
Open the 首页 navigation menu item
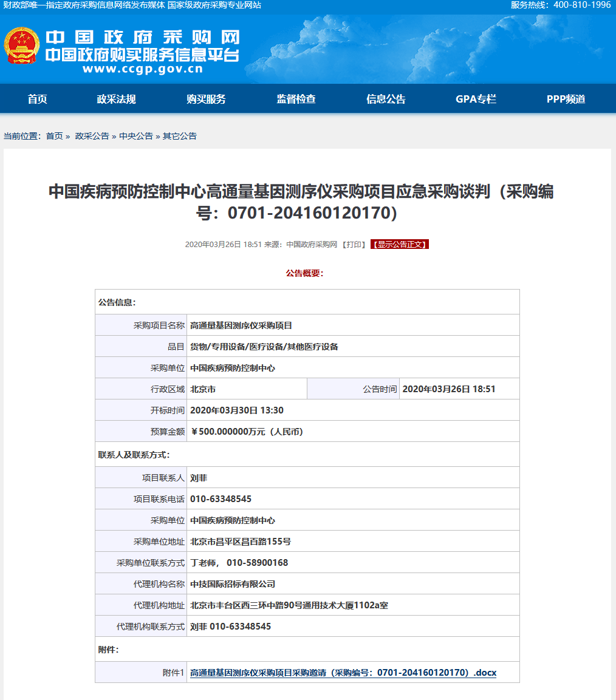pos(38,99)
